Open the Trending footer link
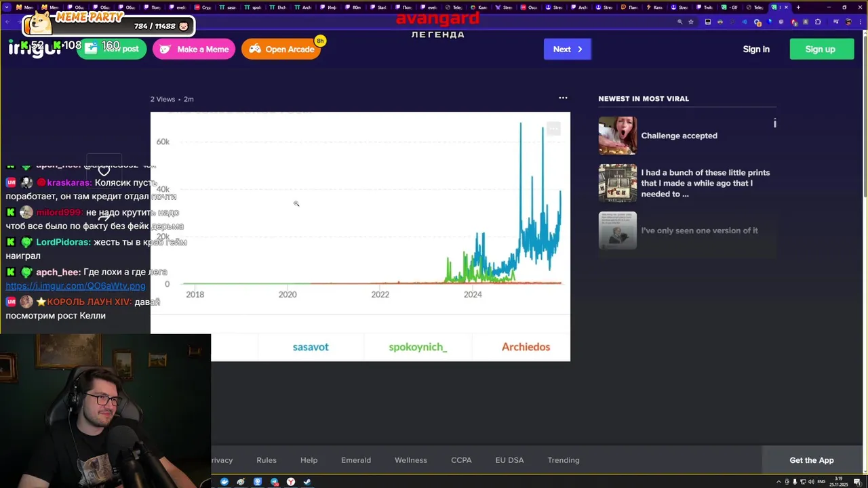The height and width of the screenshot is (488, 868). click(564, 460)
